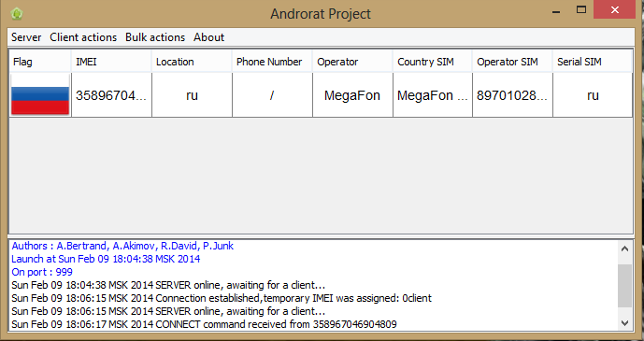Open the About menu
Screen dimensions: 644x341
pyautogui.click(x=209, y=37)
